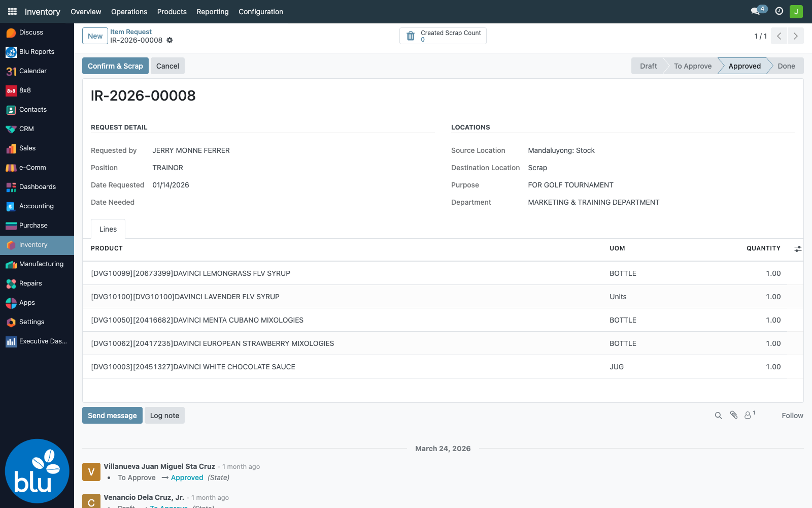Click the New button
812x508 pixels.
pyautogui.click(x=95, y=36)
